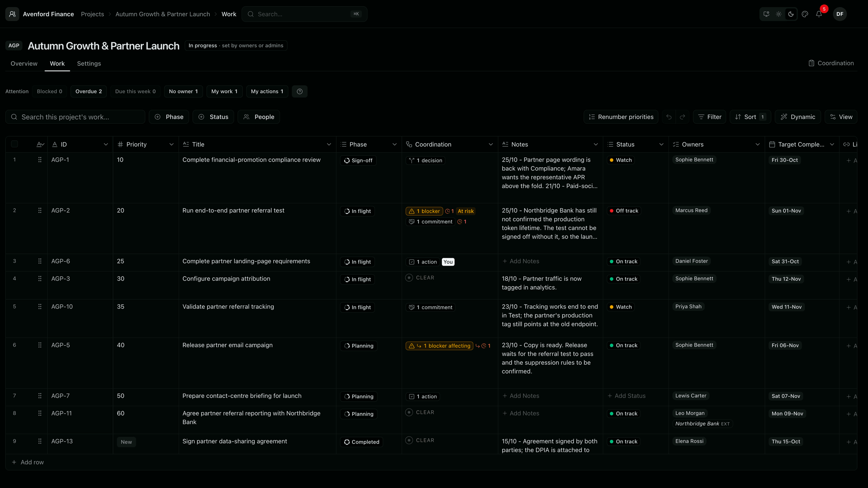Toggle Overdue 2 attention filter

pos(89,91)
